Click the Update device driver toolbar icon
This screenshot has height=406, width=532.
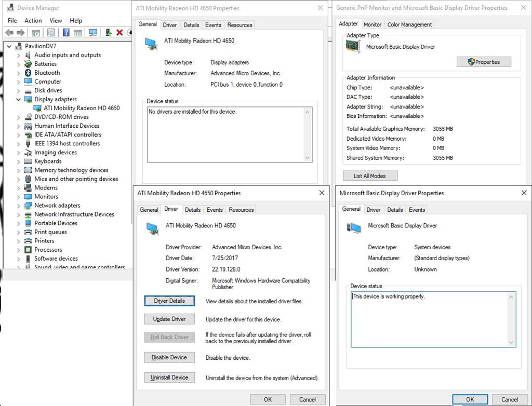(109, 33)
